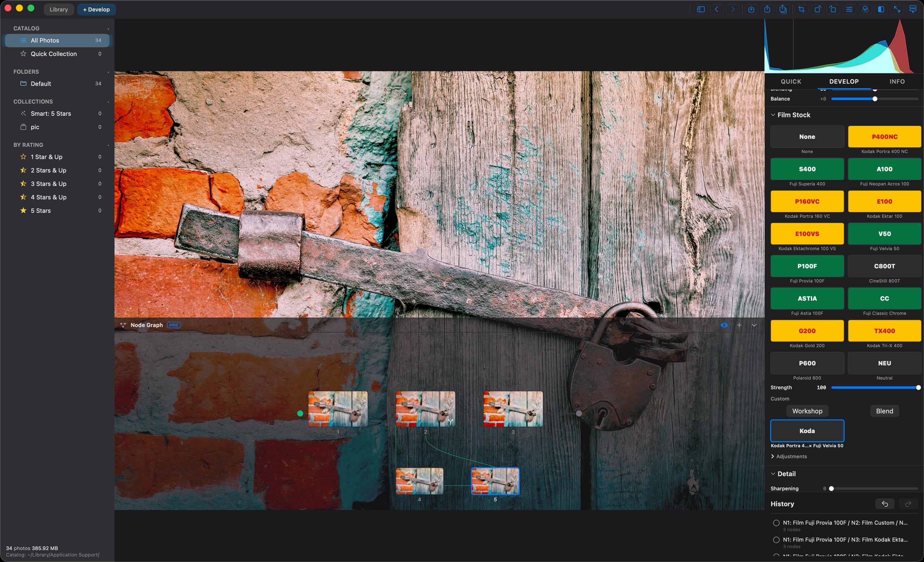The height and width of the screenshot is (562, 924).
Task: Switch to the QUICK tab
Action: tap(791, 81)
